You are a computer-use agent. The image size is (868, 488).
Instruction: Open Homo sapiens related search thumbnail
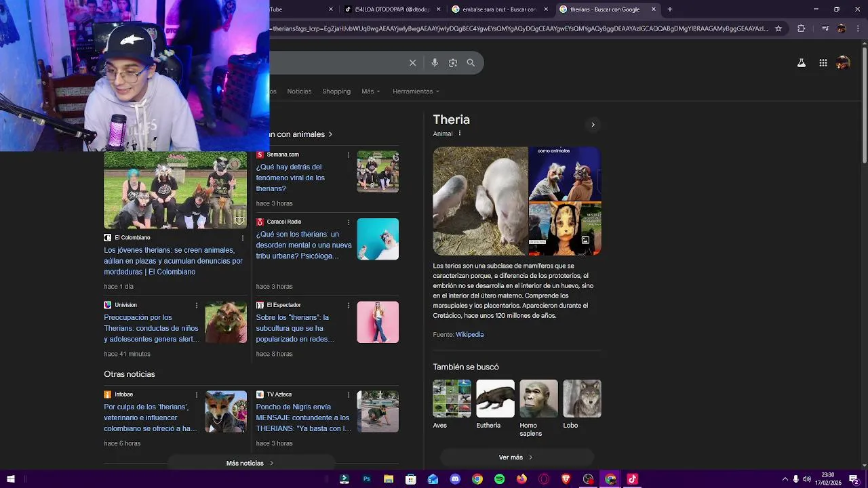click(538, 399)
